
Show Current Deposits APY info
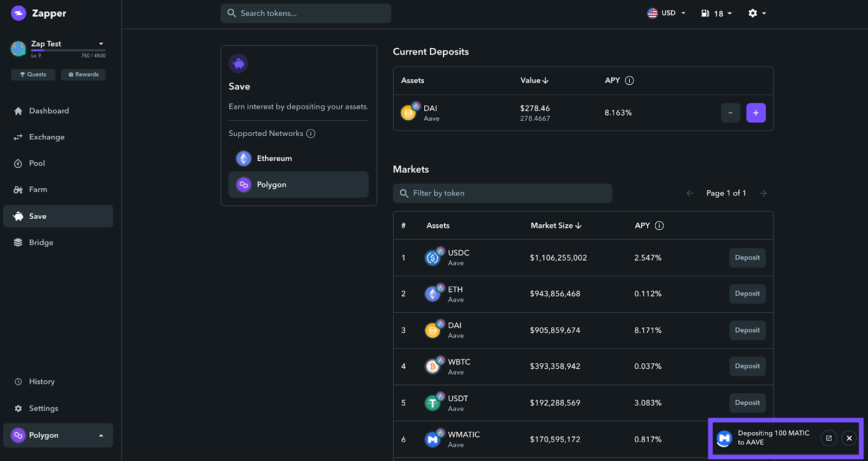tap(629, 80)
